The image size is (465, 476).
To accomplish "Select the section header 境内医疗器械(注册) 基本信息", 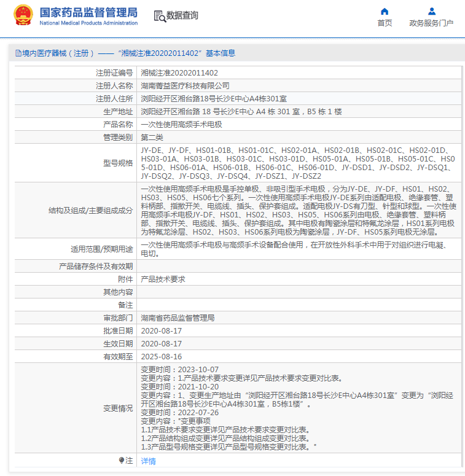I will pyautogui.click(x=125, y=53).
